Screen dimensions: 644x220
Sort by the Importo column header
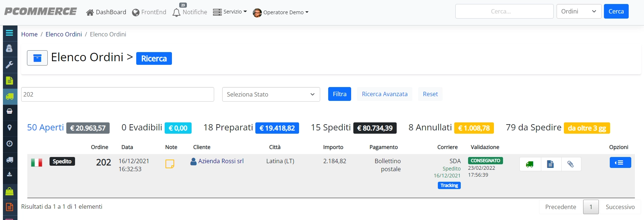(x=333, y=147)
